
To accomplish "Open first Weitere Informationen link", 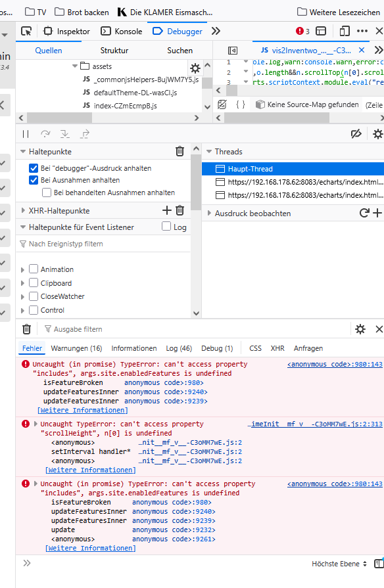I will click(83, 410).
